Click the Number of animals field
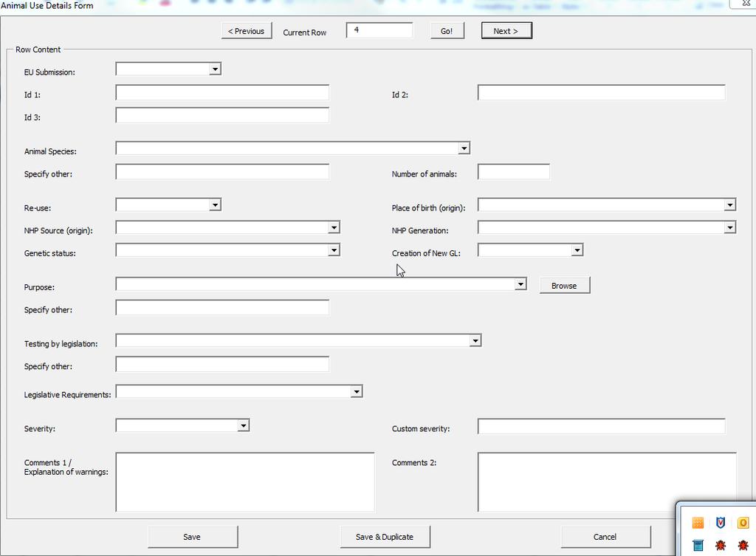756x556 pixels. pyautogui.click(x=514, y=171)
